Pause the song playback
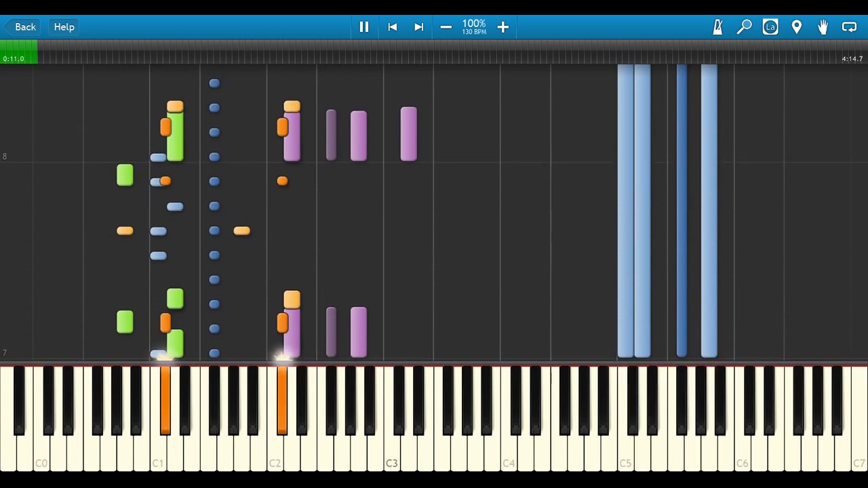This screenshot has height=488, width=868. pyautogui.click(x=364, y=27)
